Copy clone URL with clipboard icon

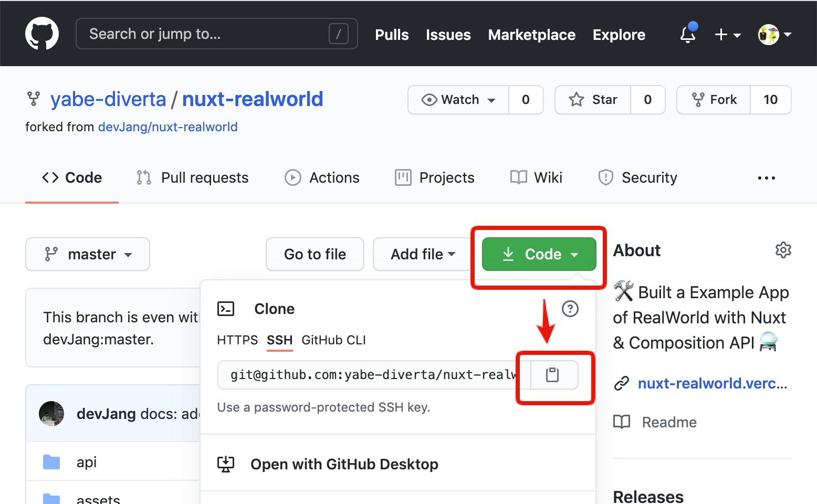tap(552, 375)
